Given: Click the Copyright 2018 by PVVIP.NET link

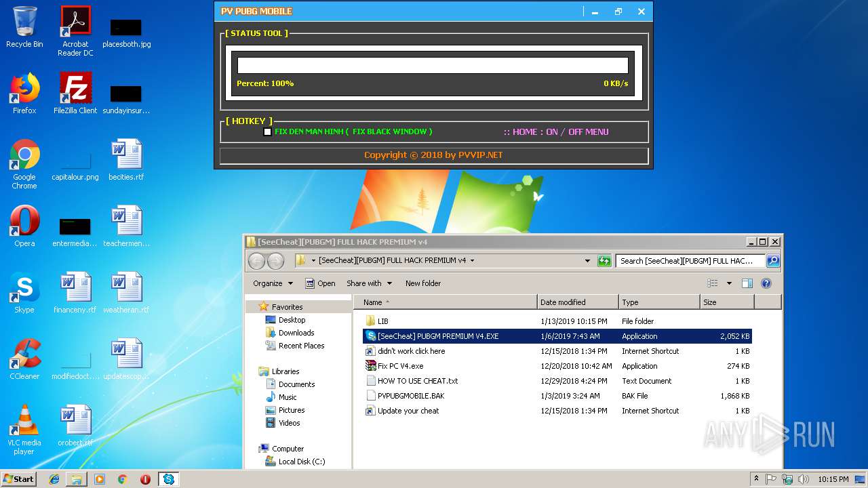Looking at the screenshot, I should [434, 155].
